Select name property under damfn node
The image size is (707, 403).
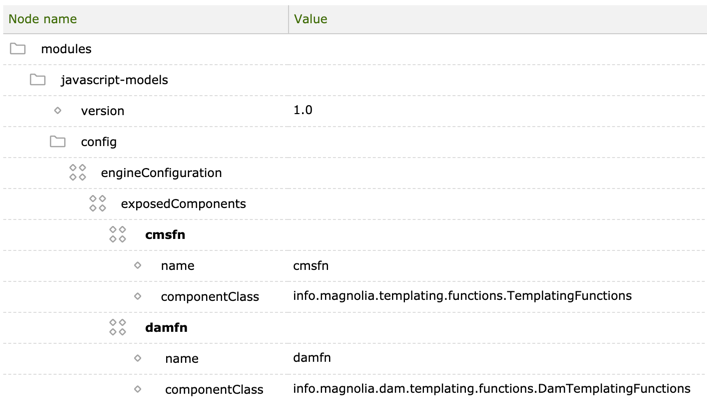[181, 358]
